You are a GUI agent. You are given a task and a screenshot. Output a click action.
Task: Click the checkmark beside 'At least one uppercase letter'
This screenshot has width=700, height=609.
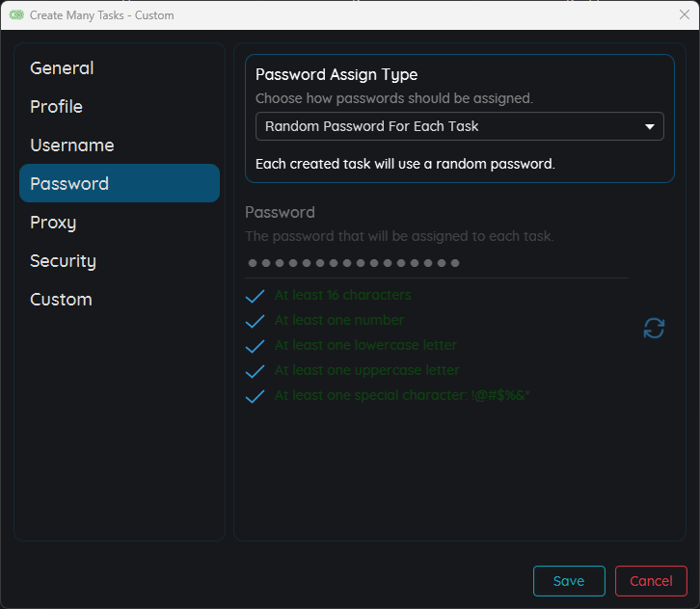coord(256,371)
